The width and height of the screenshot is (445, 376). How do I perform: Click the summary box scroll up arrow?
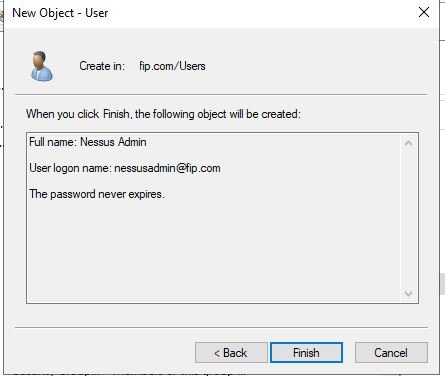pyautogui.click(x=408, y=144)
